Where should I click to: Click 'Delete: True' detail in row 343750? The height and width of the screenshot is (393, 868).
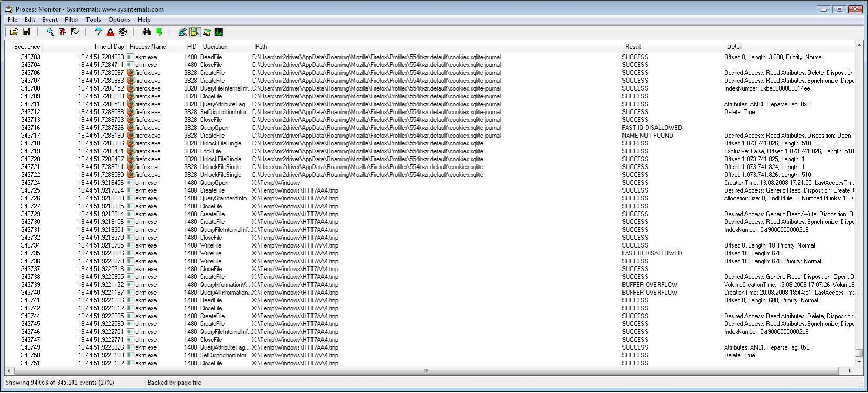[x=739, y=355]
